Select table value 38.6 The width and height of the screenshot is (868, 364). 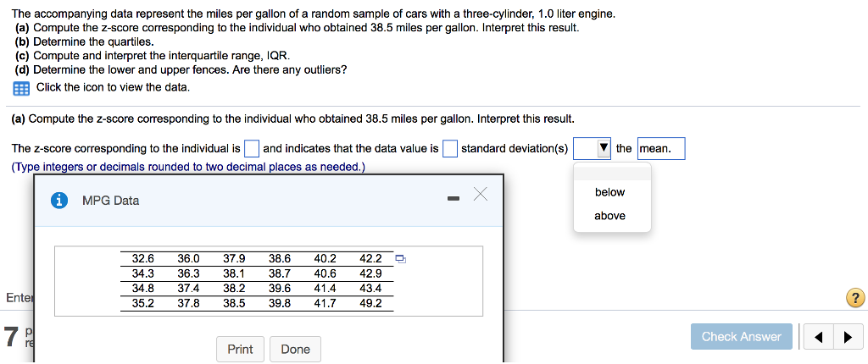click(280, 258)
